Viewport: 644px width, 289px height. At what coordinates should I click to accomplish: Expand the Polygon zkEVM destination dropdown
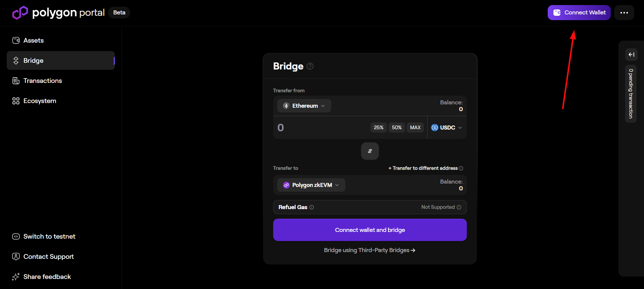click(311, 185)
